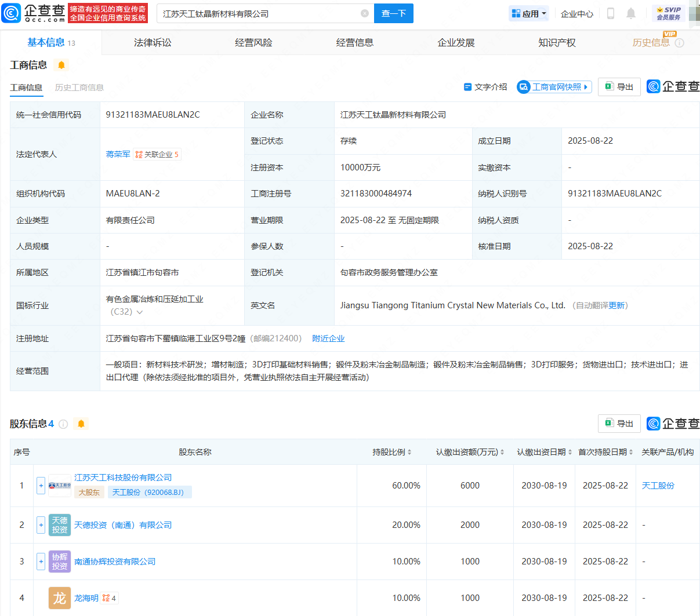
Task: Open the mobile phone app icon
Action: click(x=610, y=13)
